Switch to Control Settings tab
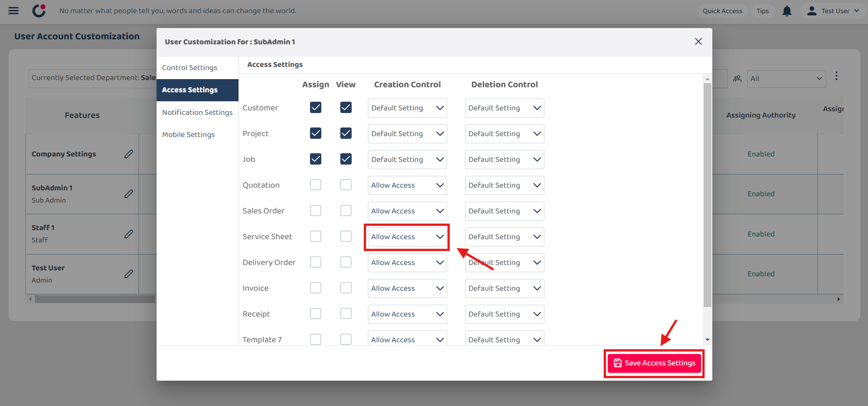The image size is (868, 406). point(197,68)
